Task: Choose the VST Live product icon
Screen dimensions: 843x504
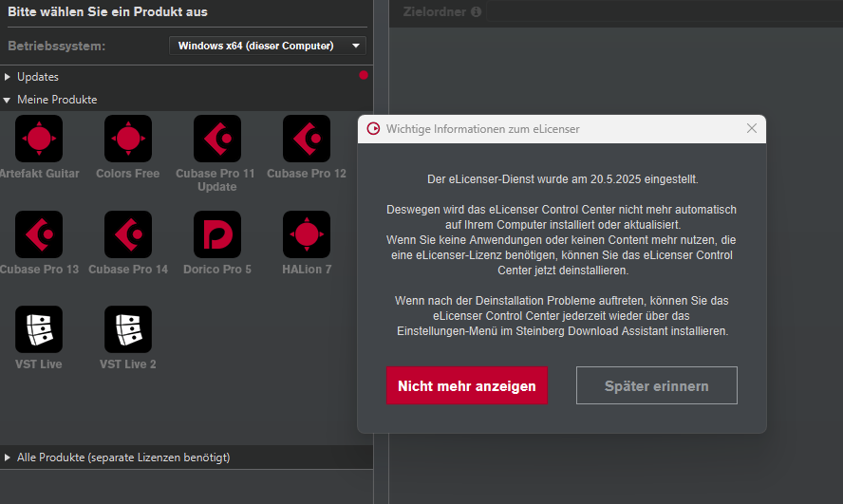Action: 39,329
